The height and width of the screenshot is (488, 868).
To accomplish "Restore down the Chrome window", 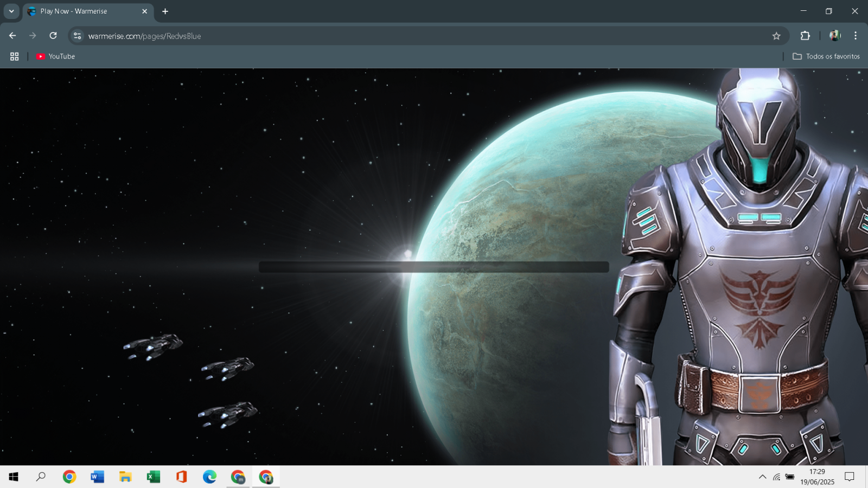I will tap(829, 11).
